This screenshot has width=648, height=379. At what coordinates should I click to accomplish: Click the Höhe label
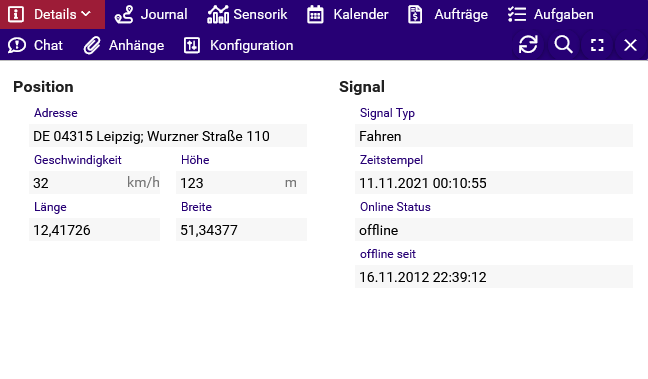click(195, 160)
